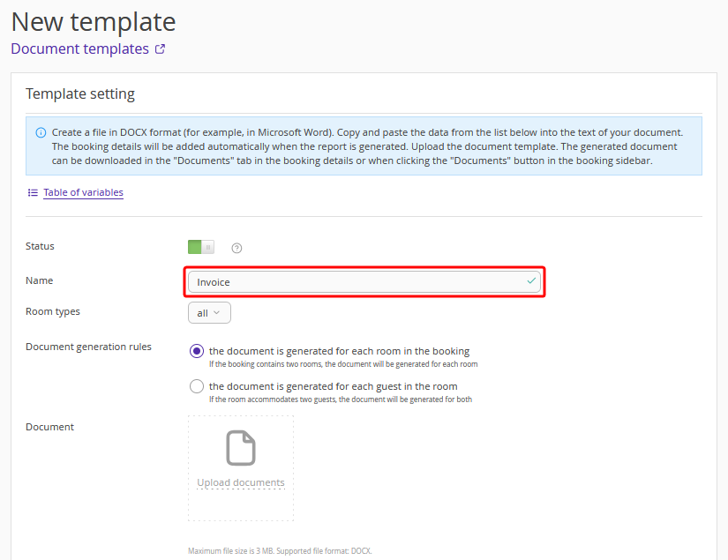The width and height of the screenshot is (728, 560).
Task: Click the Room types field label
Action: (53, 311)
